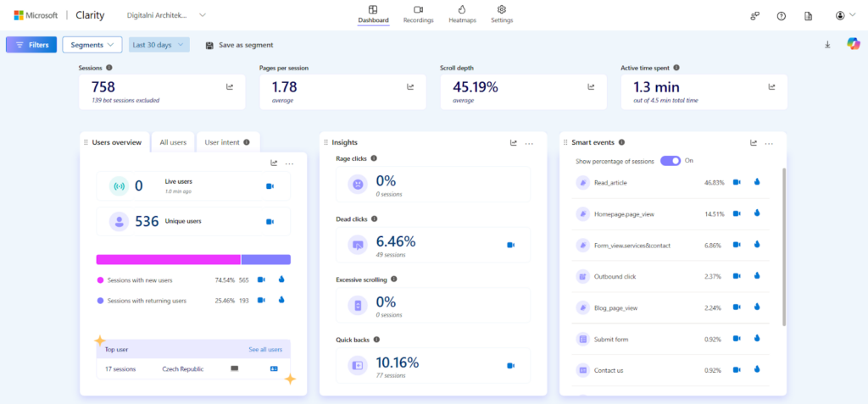Toggle Show percentage of sessions switch

click(x=670, y=161)
